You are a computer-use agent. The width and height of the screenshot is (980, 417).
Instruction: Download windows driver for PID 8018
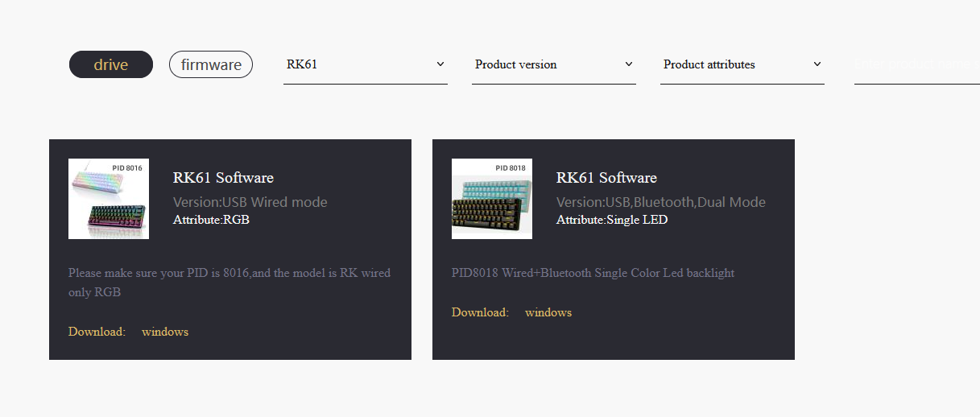point(548,312)
